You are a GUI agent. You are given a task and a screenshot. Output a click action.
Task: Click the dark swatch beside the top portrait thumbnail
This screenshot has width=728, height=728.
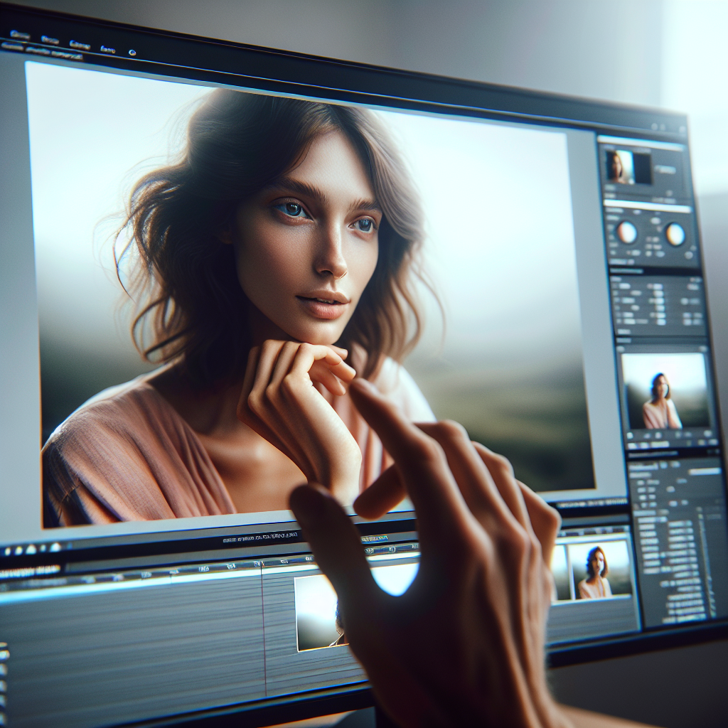(642, 168)
